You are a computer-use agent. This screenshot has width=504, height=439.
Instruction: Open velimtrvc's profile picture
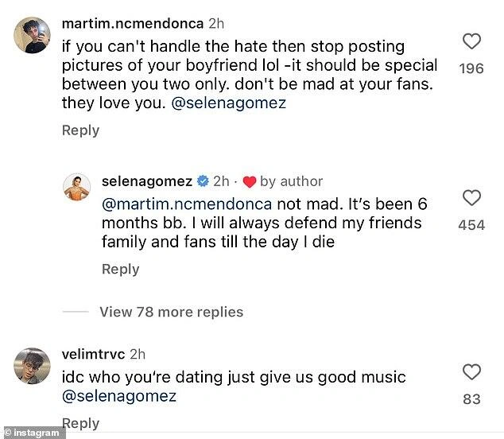point(32,363)
